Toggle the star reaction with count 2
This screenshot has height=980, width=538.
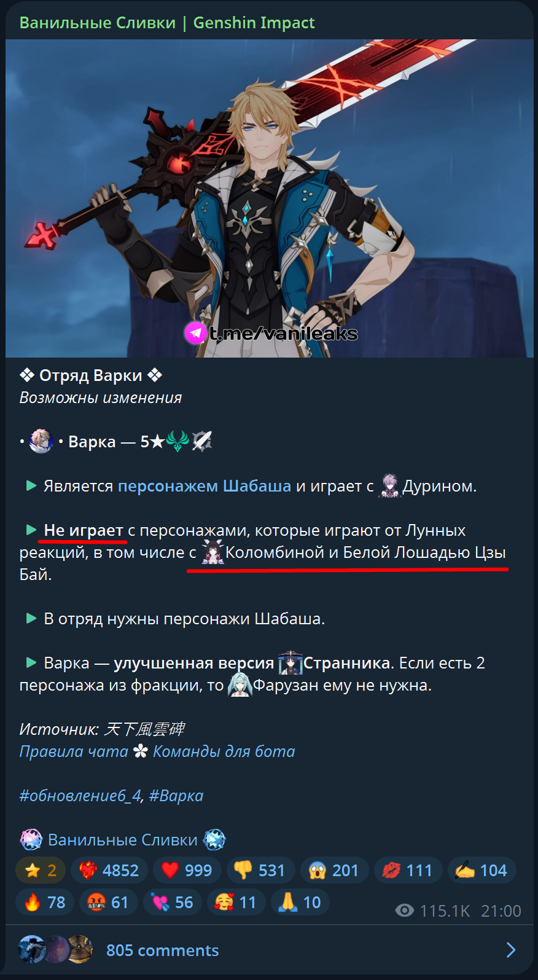point(41,870)
